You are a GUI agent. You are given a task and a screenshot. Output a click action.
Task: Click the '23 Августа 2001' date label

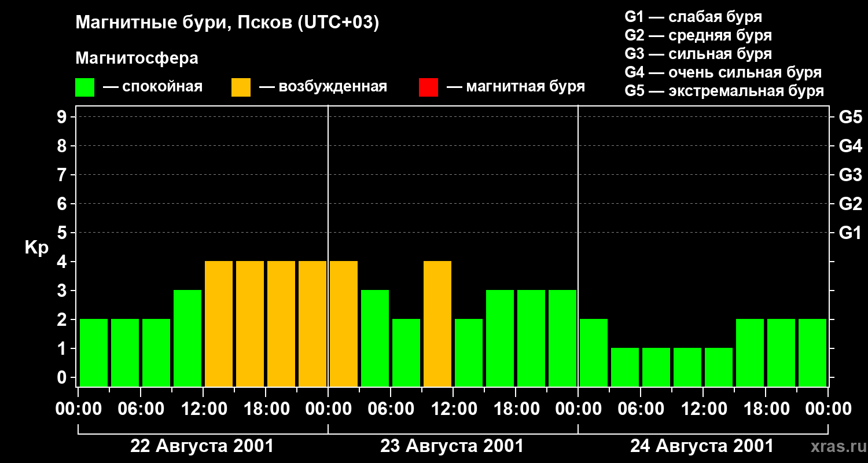(x=452, y=446)
